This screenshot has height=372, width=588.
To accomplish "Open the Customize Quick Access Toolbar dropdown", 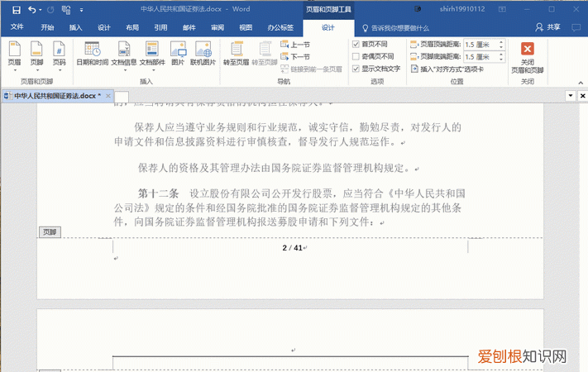I will 81,10.
